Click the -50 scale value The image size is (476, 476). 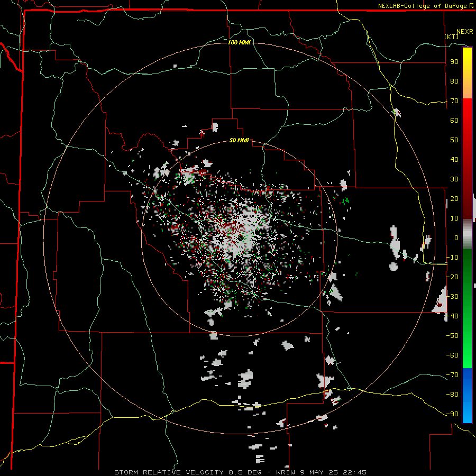click(452, 336)
